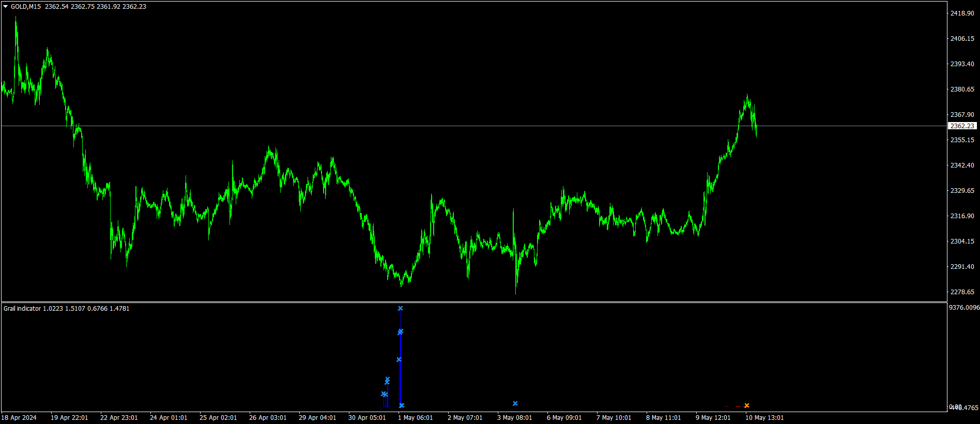Click the 8 May 11:01 time label
The width and height of the screenshot is (980, 424).
664,418
